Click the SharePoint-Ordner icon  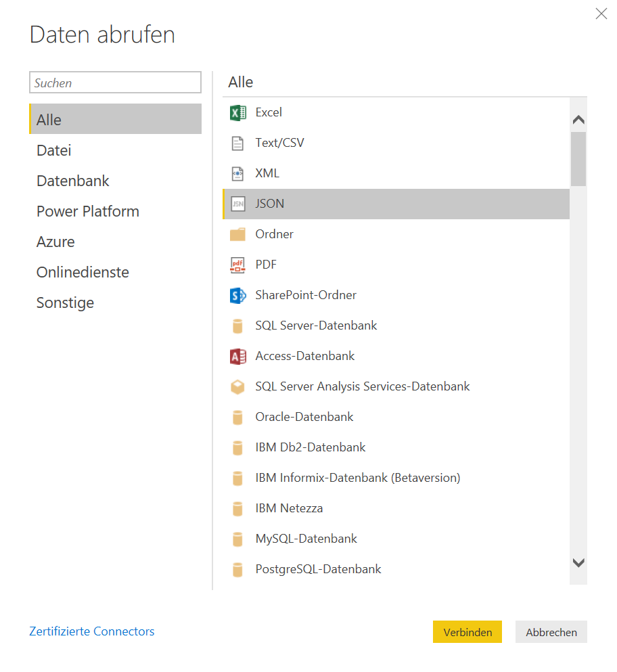(238, 295)
